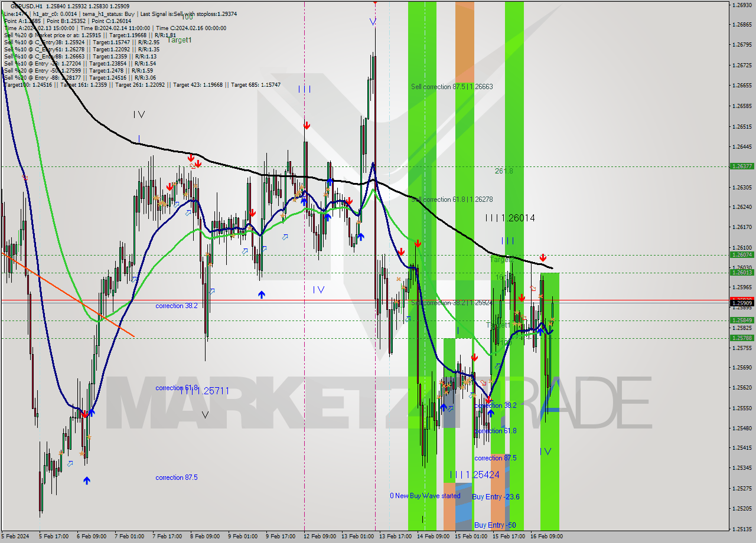This screenshot has width=756, height=543.
Task: Click the 1.26377 green price tag
Action: point(742,166)
